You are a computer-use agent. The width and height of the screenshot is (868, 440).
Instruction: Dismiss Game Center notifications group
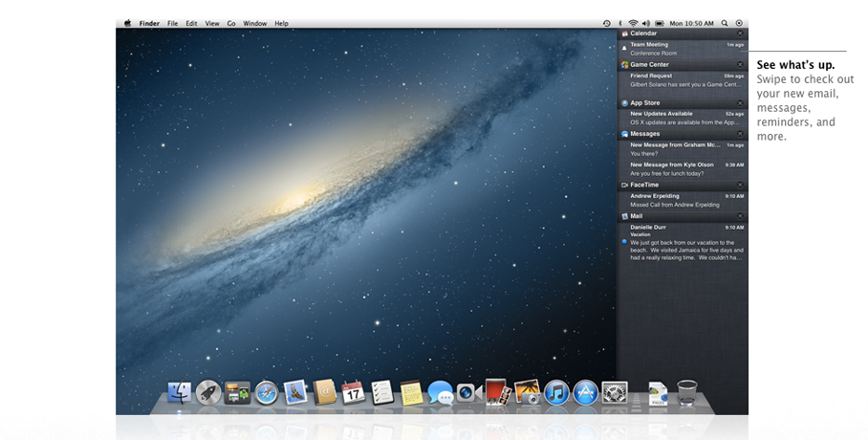click(740, 65)
